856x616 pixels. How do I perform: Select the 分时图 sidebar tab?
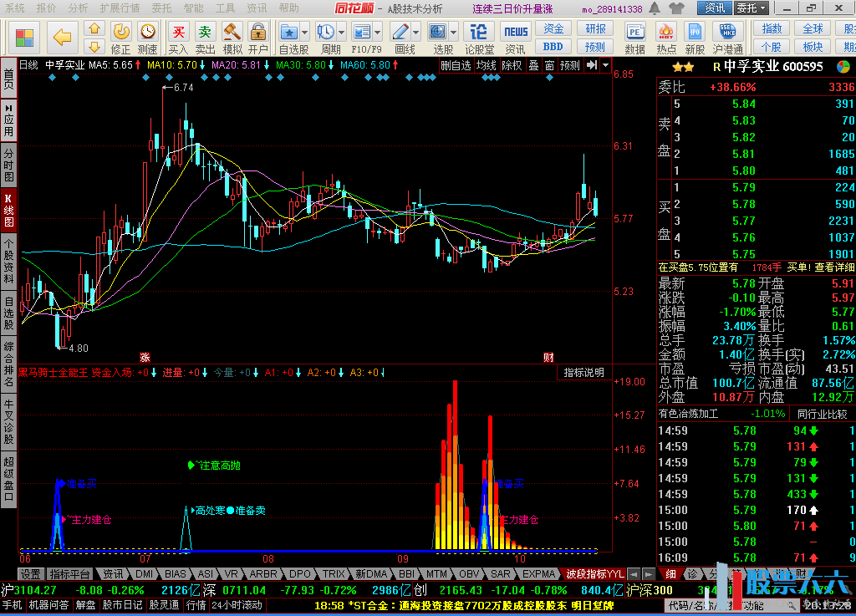point(8,165)
